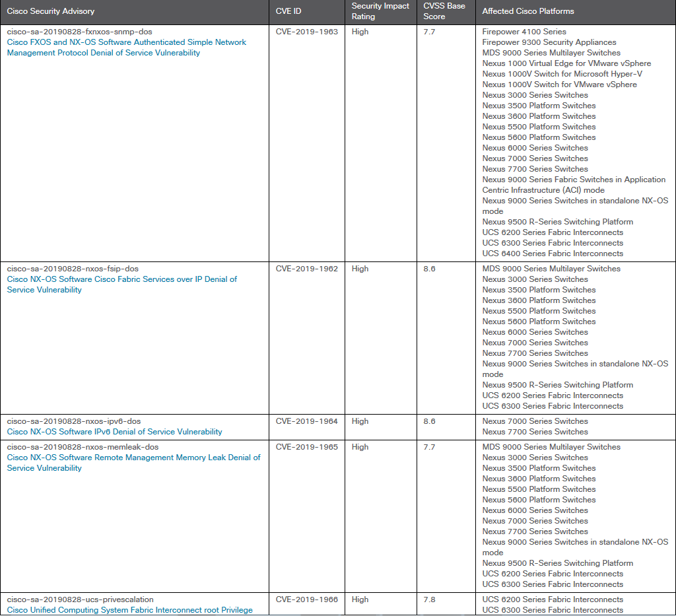Viewport: 676px width, 616px height.
Task: Click the CVE ID column header
Action: tap(288, 11)
